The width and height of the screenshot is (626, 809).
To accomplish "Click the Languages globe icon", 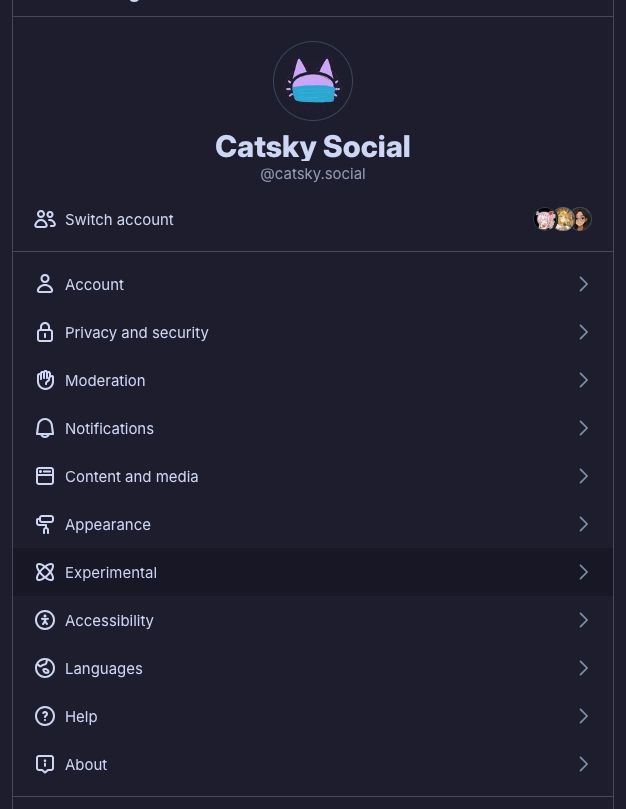I will (45, 668).
